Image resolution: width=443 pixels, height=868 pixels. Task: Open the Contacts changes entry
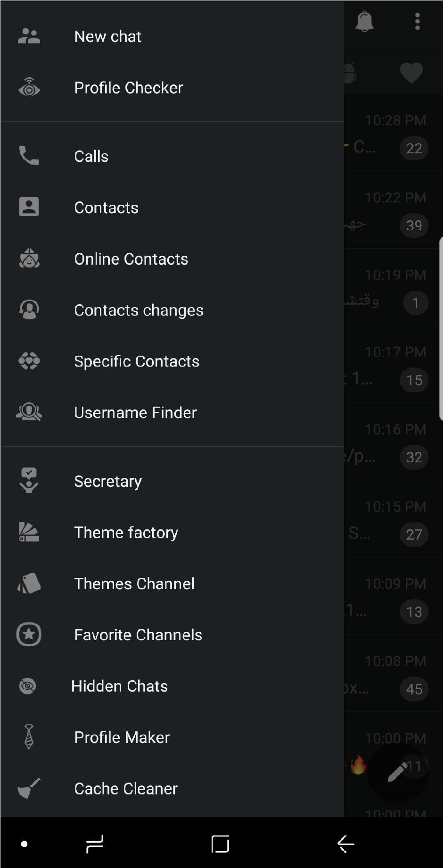point(139,310)
